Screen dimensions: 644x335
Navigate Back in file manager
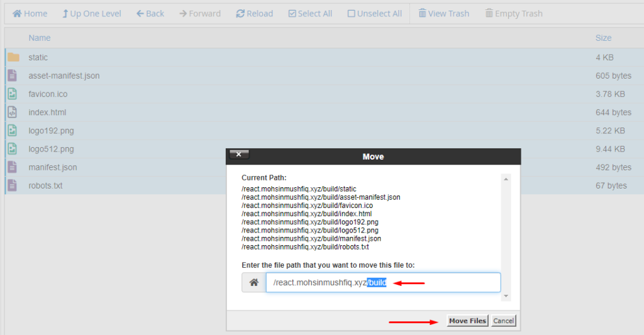point(150,14)
